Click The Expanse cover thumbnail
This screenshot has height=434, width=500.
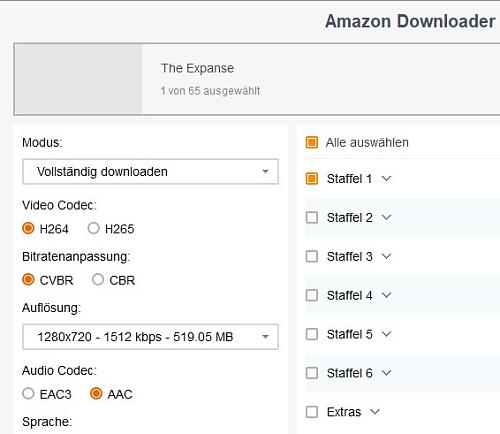tap(79, 79)
